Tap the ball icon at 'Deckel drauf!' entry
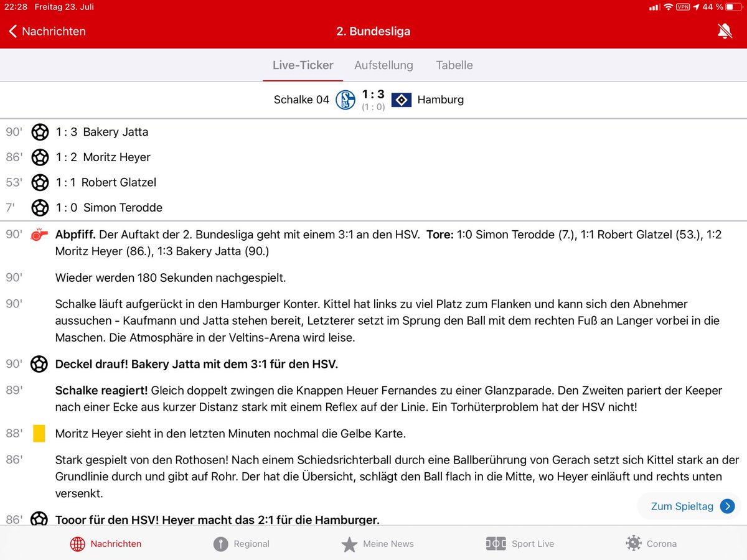Screen dimensions: 747x560 (39, 364)
